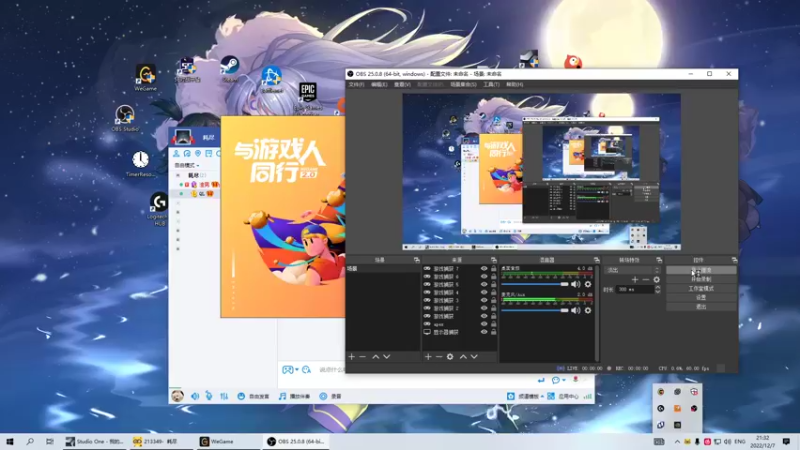The height and width of the screenshot is (450, 800).
Task: Open 自由模式 mode dropdown in YY window
Action: 187,165
